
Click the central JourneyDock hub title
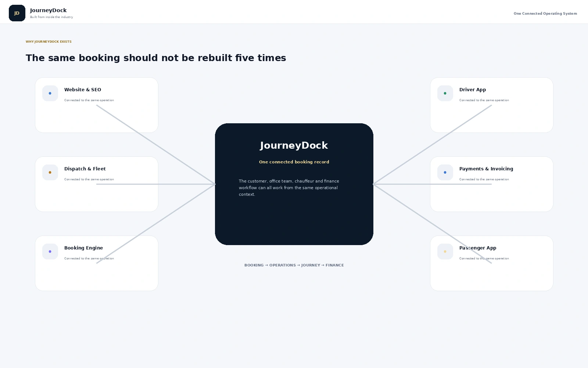294,145
